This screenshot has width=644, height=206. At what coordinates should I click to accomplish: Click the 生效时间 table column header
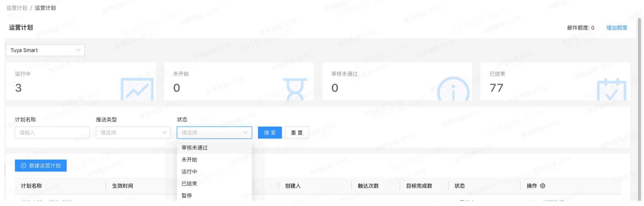coord(122,186)
